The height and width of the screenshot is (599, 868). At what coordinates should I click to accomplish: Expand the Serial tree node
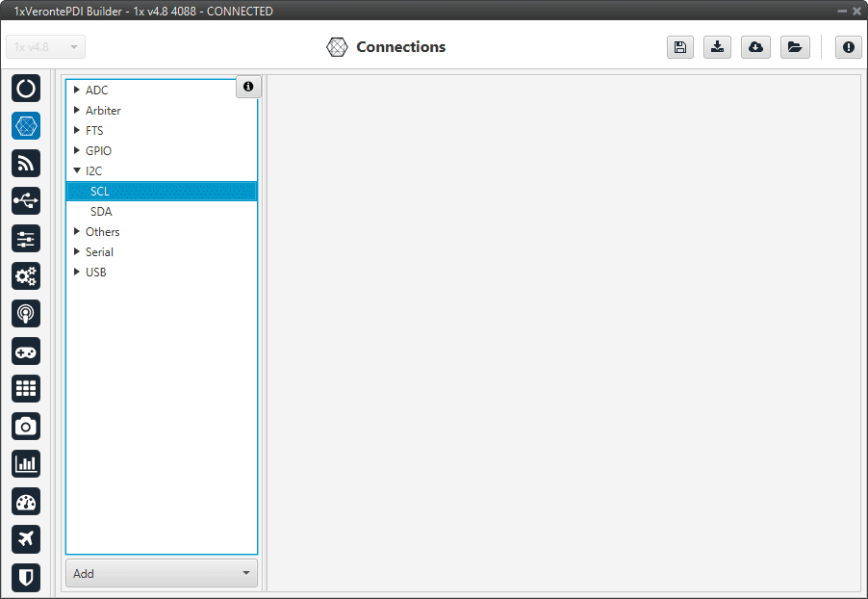[x=77, y=251]
